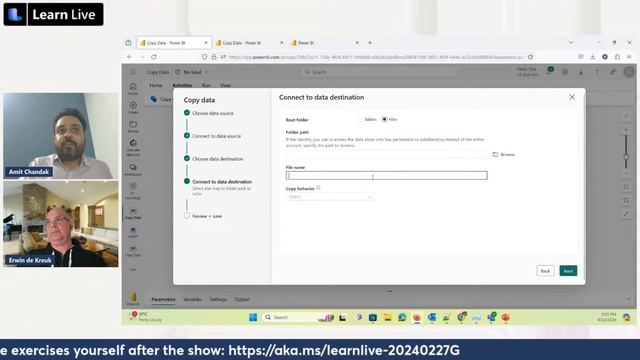Open the Copy behavior Select dropdown
Screen dimensions: 640x360
coord(330,197)
